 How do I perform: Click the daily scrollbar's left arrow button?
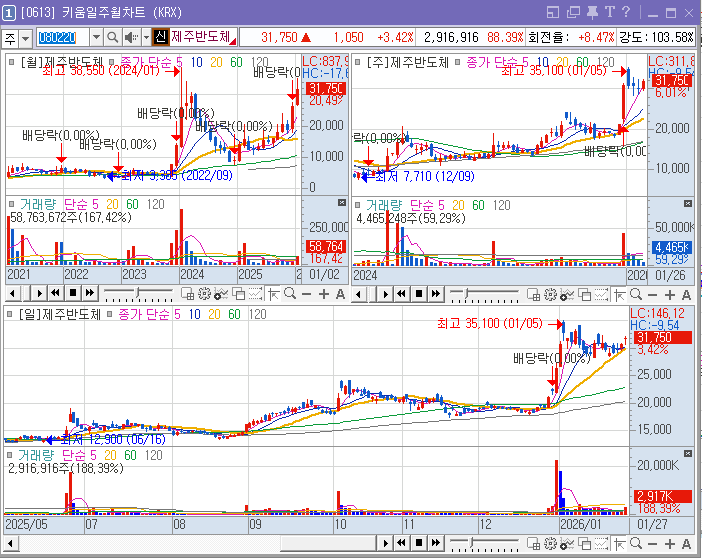11,544
